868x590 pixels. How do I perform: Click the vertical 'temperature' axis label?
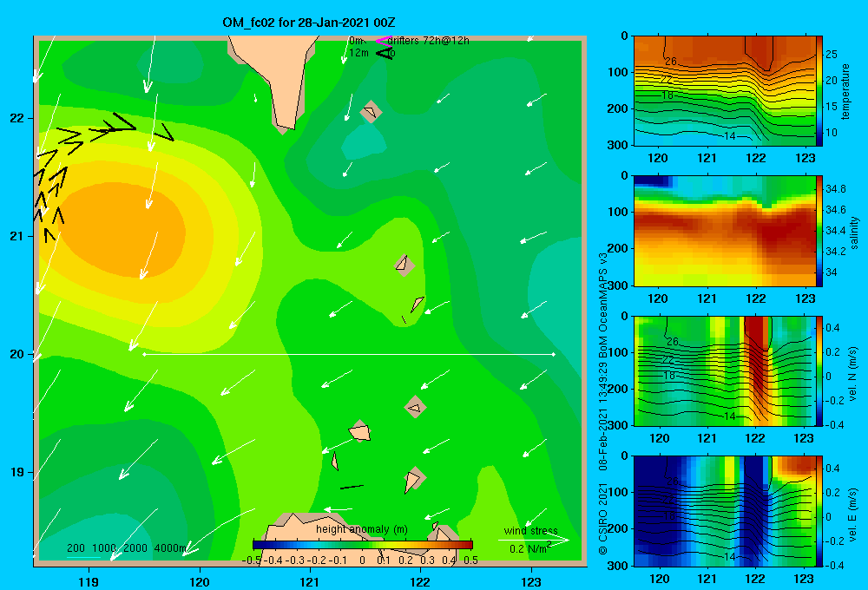coord(845,91)
